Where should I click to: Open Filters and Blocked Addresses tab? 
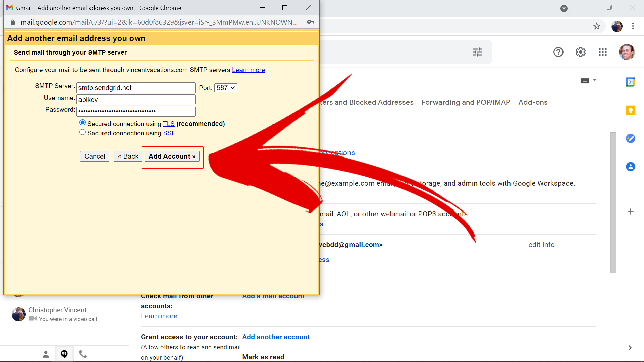point(366,102)
